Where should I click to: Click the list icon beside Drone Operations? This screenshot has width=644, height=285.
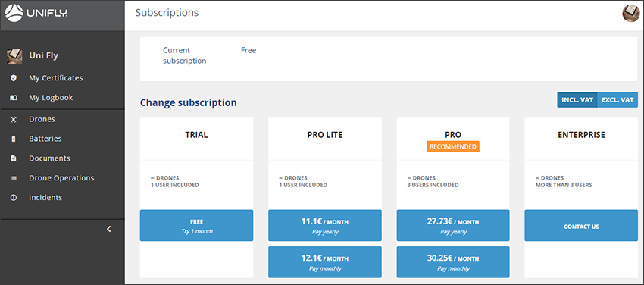tap(14, 178)
